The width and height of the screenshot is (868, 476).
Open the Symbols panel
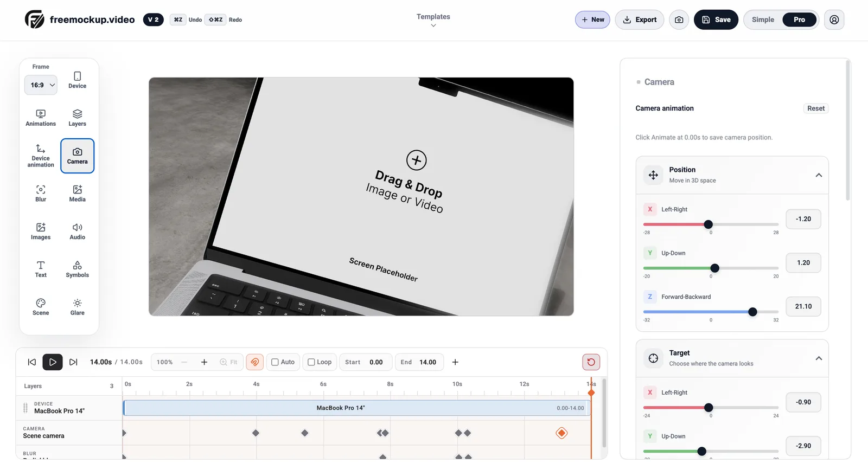[77, 269]
